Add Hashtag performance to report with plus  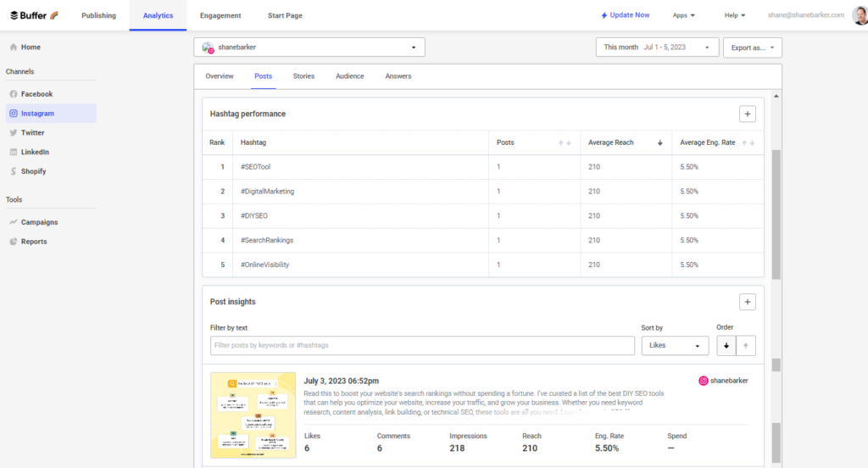(x=748, y=114)
